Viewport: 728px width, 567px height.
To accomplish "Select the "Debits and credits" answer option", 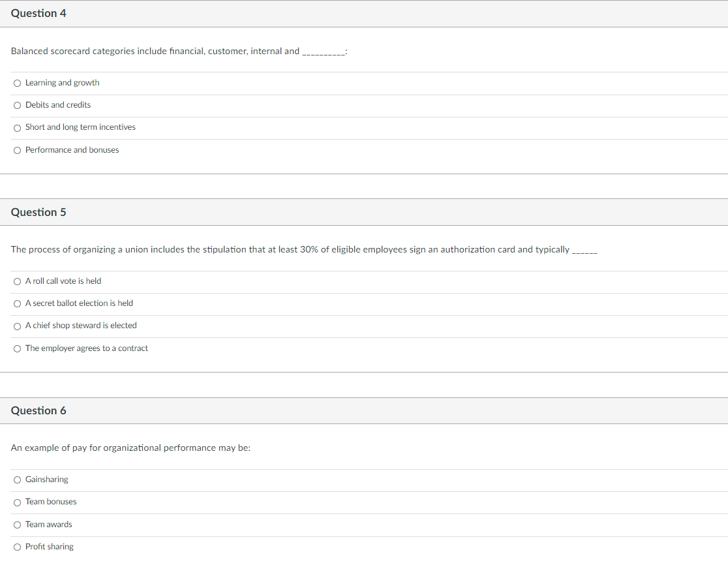I will click(17, 105).
